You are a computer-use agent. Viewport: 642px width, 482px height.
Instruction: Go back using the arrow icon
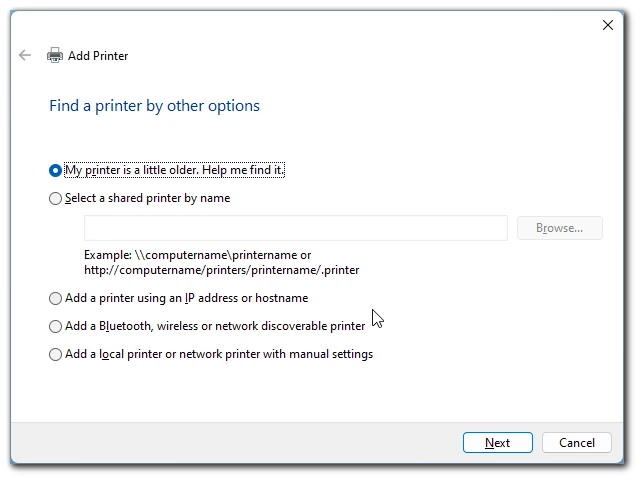pos(25,55)
